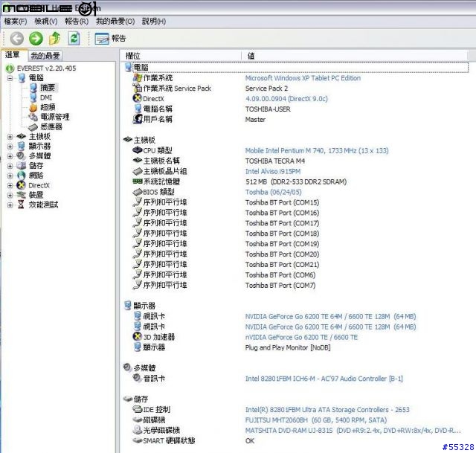Open the 檔案(F) menu
Screen dimensions: 476x453
point(16,22)
